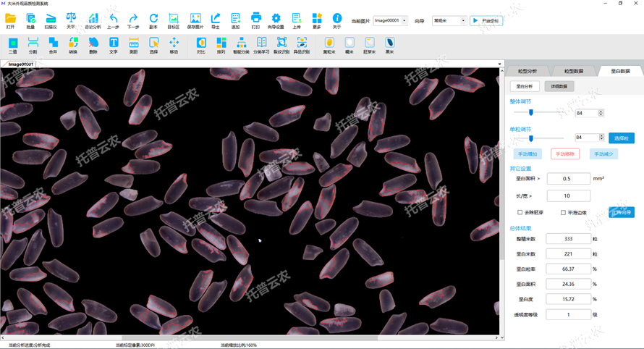644x349 pixels.
Task: Select the 黑米 (black rice) icon
Action: tap(390, 46)
